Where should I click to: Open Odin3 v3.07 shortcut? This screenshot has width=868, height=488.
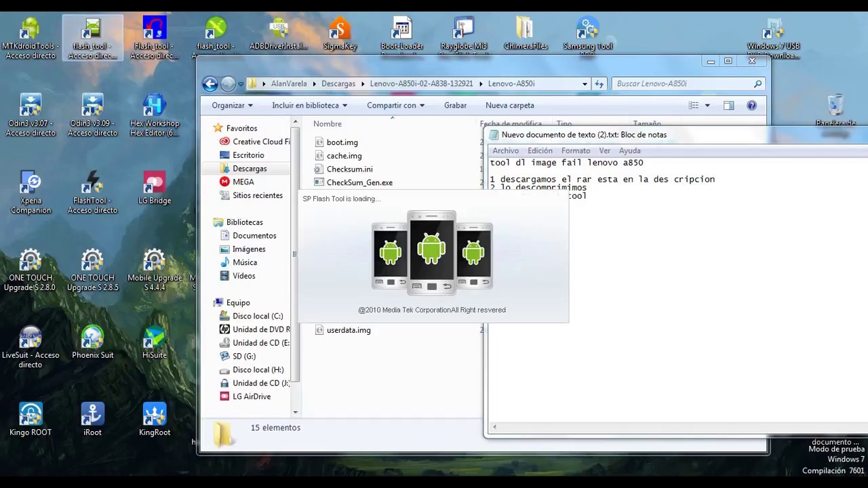coord(31,116)
